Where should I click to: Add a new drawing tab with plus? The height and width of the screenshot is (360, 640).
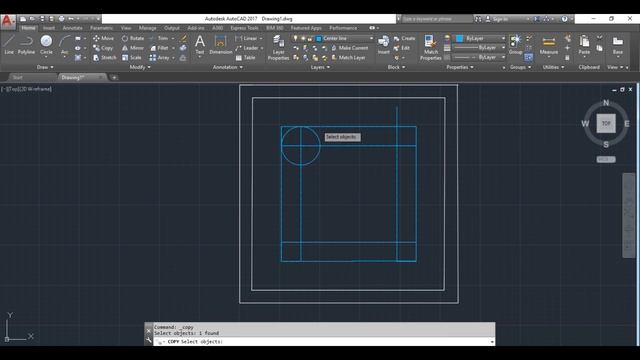pyautogui.click(x=114, y=78)
